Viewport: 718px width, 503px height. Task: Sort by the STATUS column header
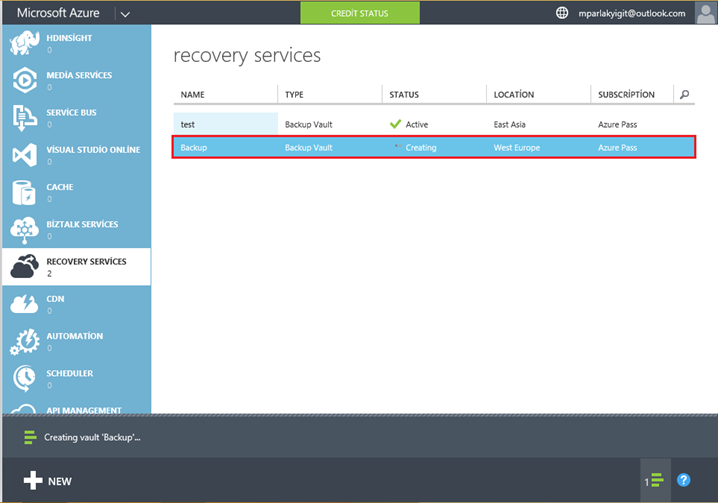404,94
